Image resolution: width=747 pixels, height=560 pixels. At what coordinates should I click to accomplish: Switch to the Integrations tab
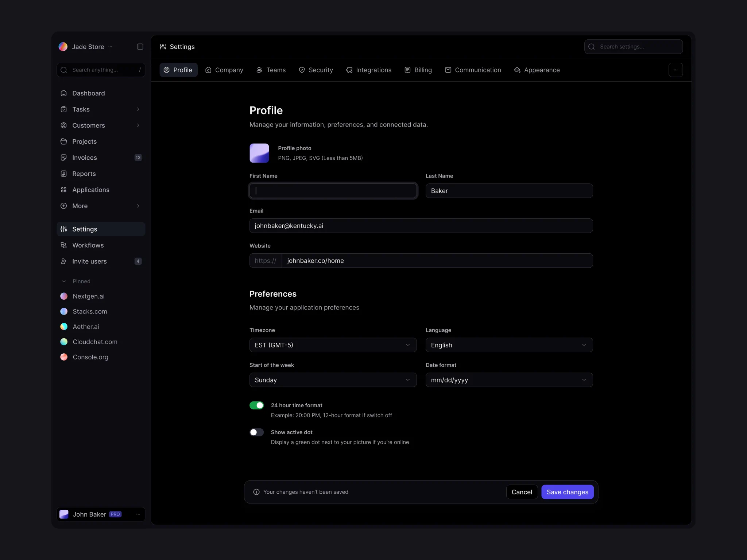click(x=369, y=70)
